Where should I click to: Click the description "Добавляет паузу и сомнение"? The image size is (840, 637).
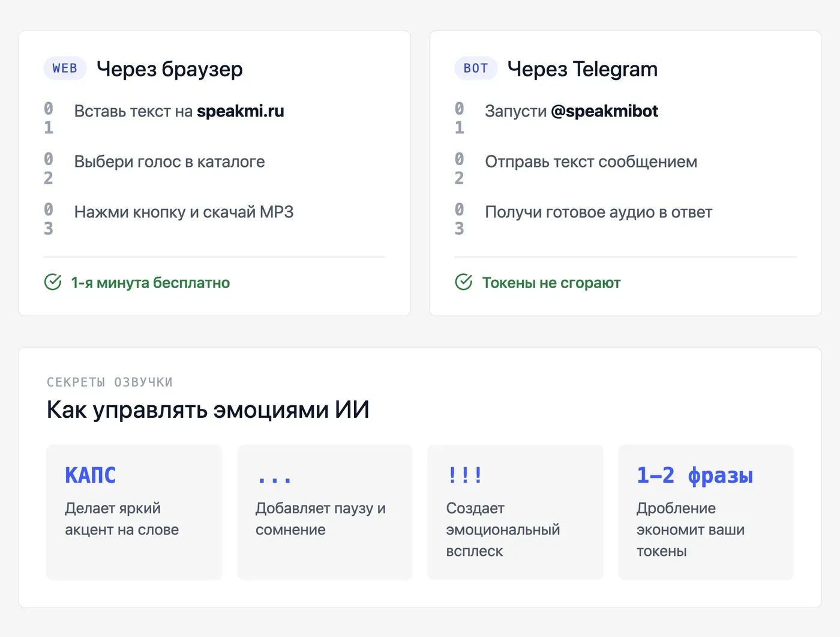pos(320,519)
